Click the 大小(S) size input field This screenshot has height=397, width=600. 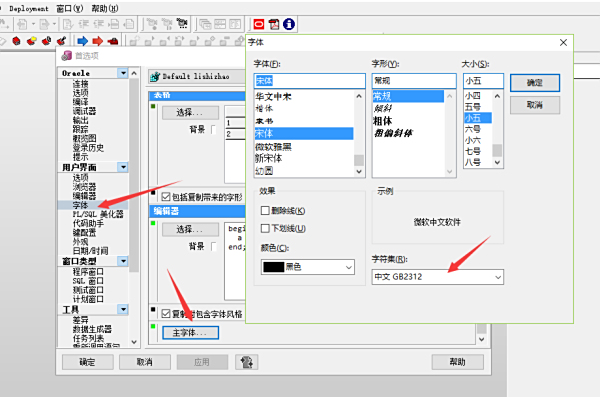click(483, 81)
